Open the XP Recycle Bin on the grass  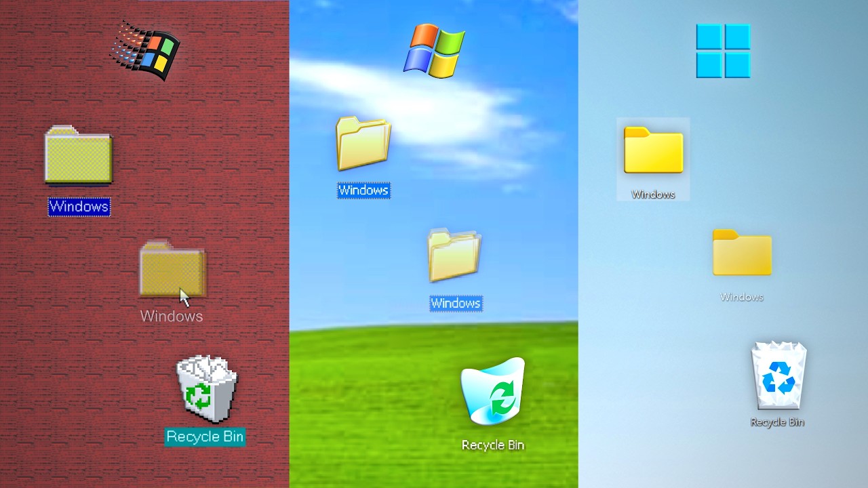(x=493, y=392)
